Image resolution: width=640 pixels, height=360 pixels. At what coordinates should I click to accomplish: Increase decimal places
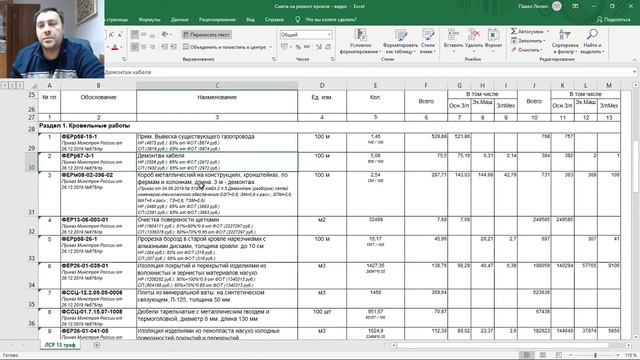(x=319, y=47)
